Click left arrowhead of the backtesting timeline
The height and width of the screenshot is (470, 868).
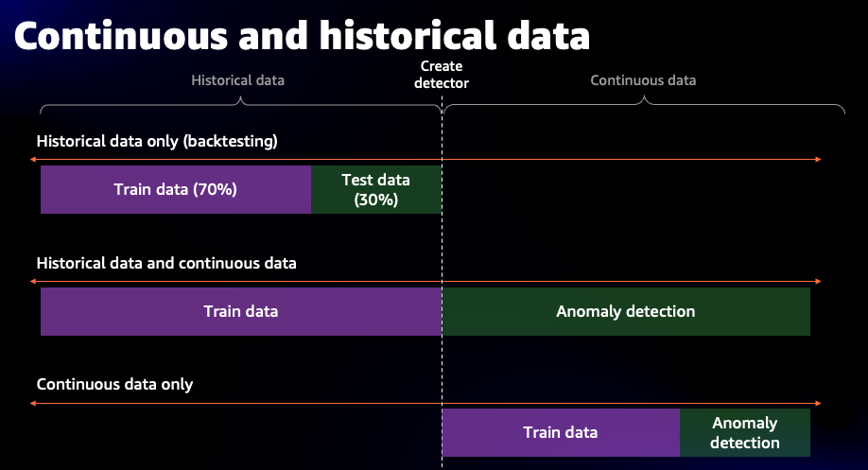33,160
